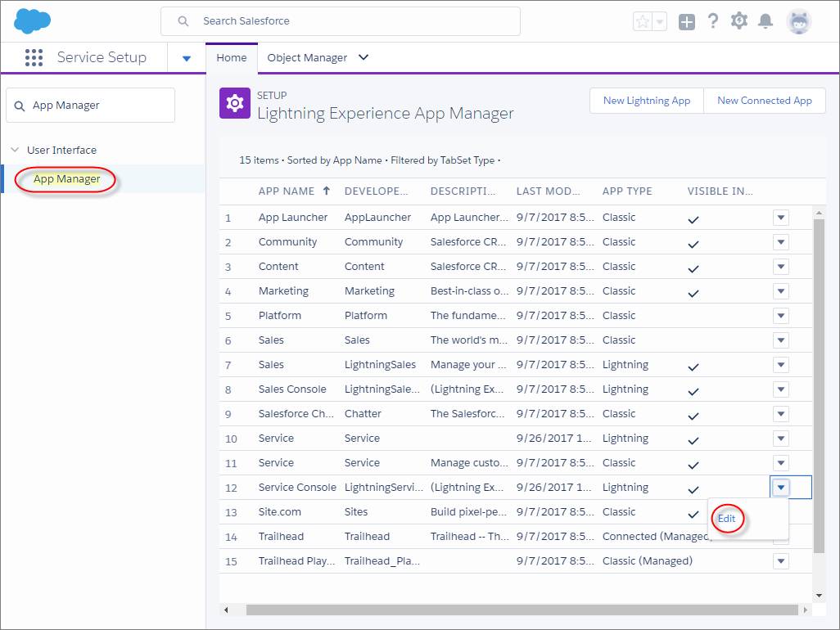Click New Lightning App button

tap(647, 101)
